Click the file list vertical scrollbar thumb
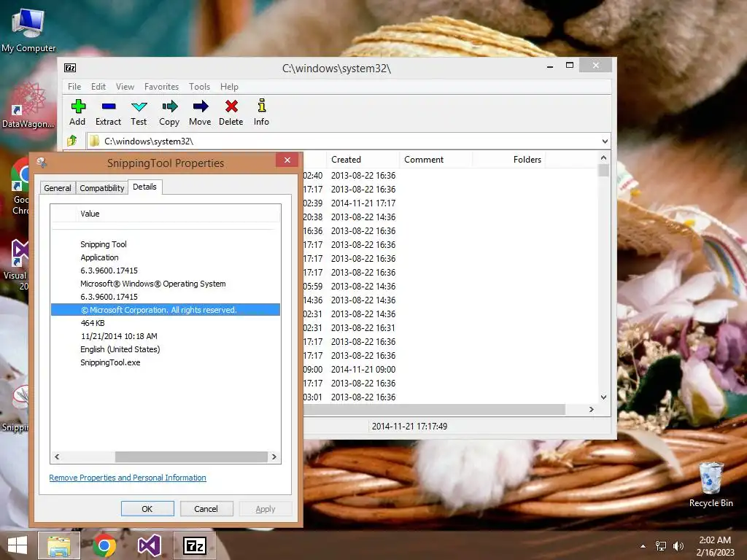747x560 pixels. tap(603, 171)
